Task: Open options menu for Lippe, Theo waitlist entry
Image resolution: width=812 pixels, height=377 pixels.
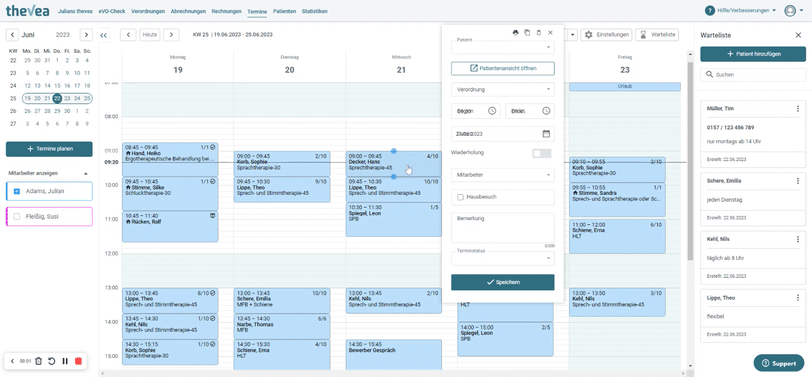Action: click(x=798, y=298)
